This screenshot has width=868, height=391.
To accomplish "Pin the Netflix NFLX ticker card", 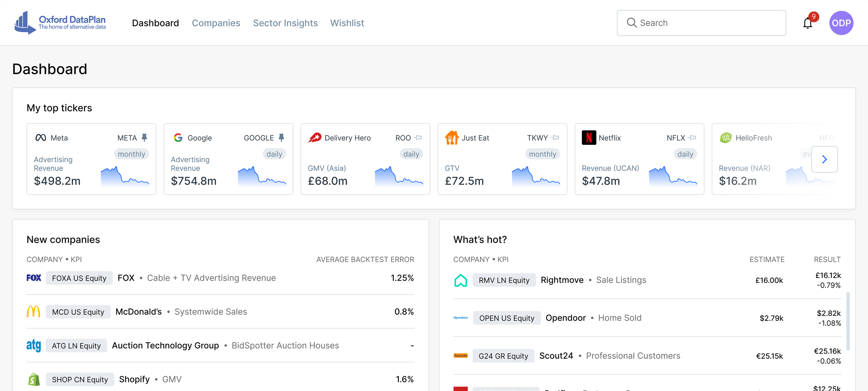I will [x=693, y=138].
